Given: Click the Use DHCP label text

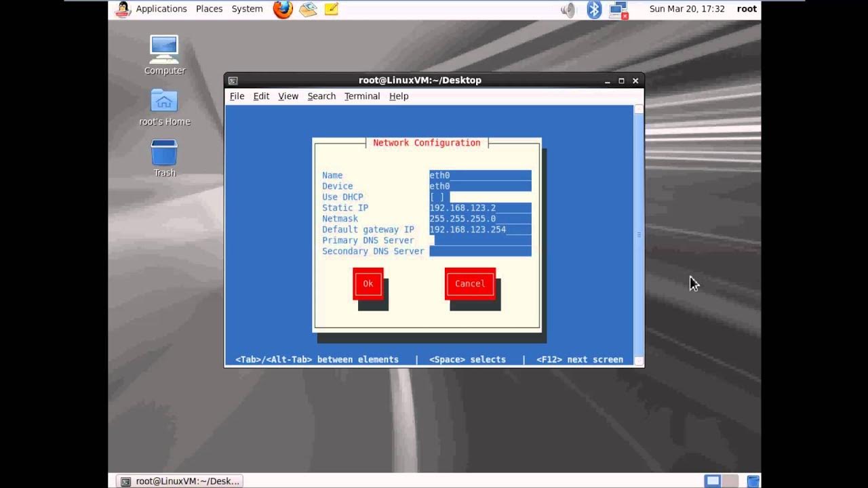Looking at the screenshot, I should coord(342,197).
